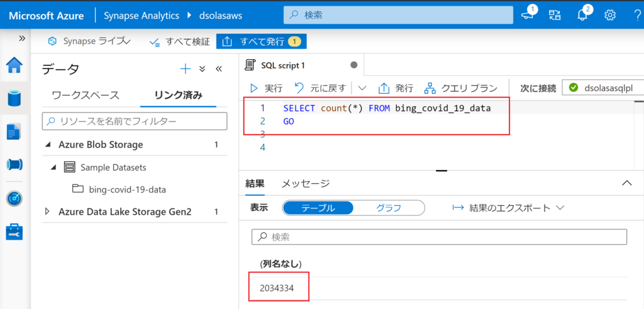Open the dsolasasqlpl connection dropdown

tap(604, 88)
